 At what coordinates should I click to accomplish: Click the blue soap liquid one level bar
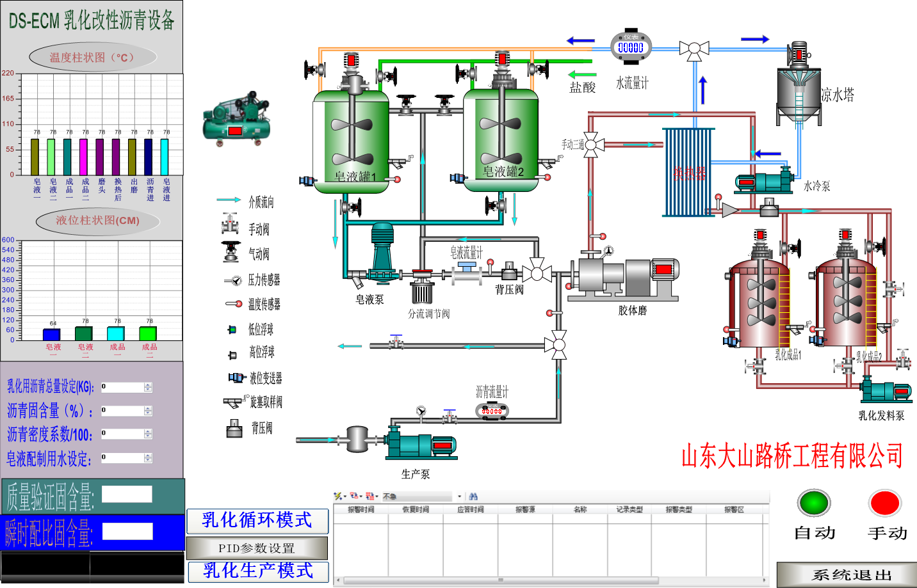point(51,334)
